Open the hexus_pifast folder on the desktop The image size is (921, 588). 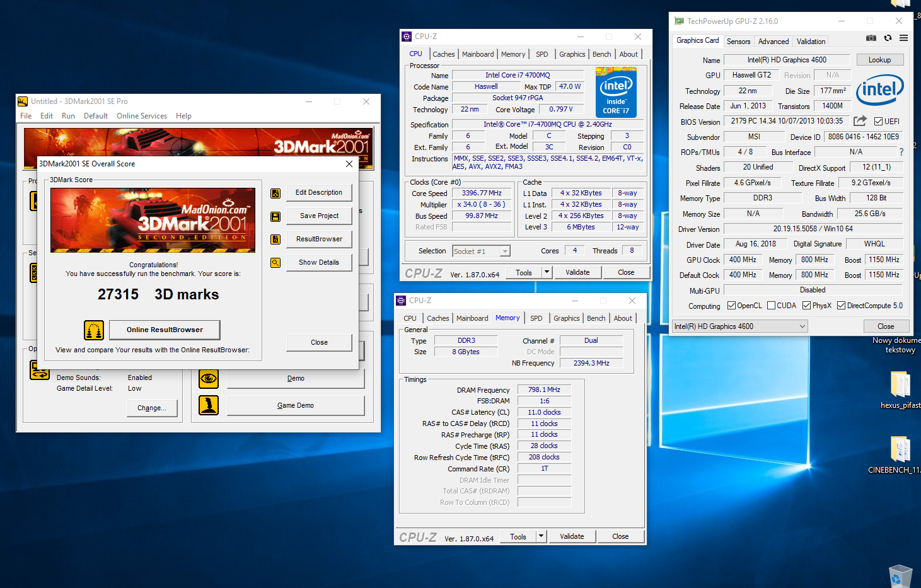[x=900, y=390]
